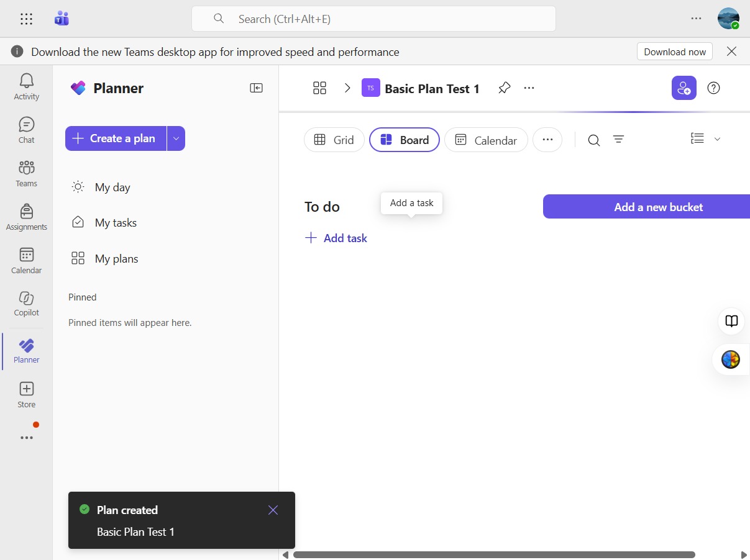This screenshot has width=750, height=560.
Task: Click the horizontal scrollbar thumb
Action: 494,554
